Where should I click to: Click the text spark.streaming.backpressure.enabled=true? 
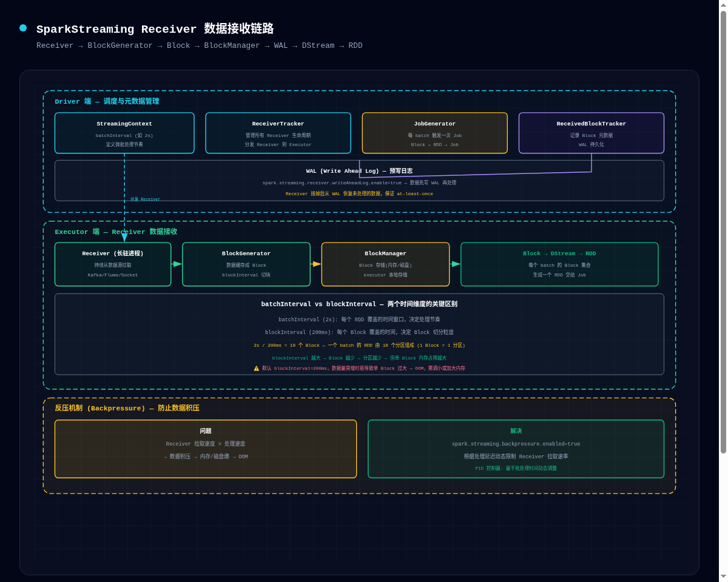click(x=516, y=444)
